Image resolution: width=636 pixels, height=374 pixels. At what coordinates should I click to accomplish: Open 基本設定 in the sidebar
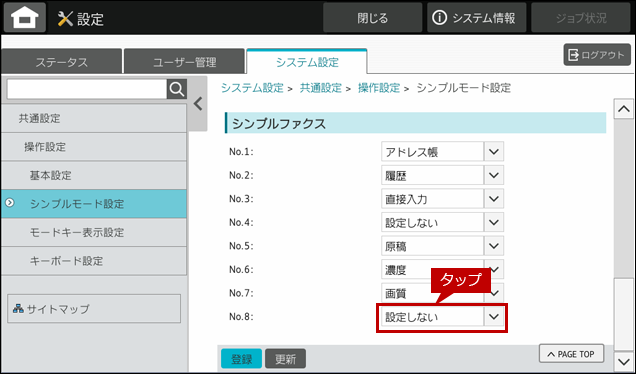(94, 175)
